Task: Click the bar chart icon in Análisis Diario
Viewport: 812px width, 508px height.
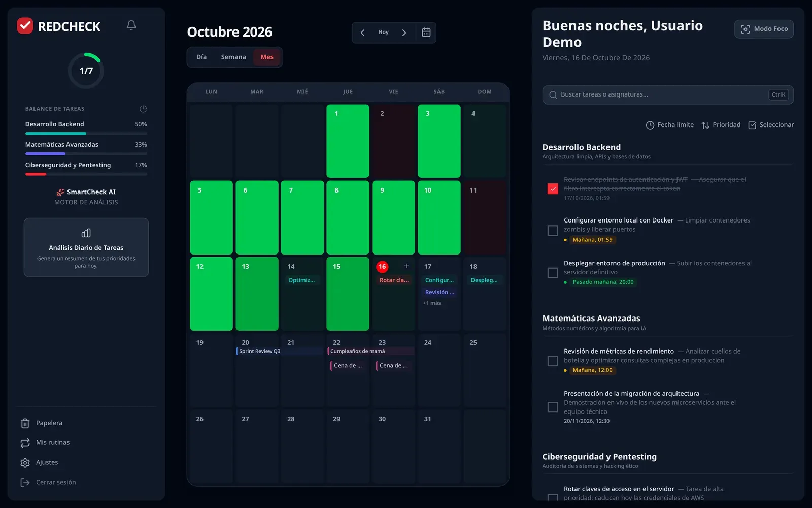Action: click(x=86, y=233)
